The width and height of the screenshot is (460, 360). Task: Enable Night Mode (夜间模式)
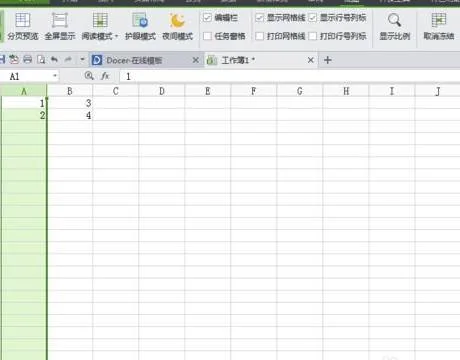click(177, 27)
